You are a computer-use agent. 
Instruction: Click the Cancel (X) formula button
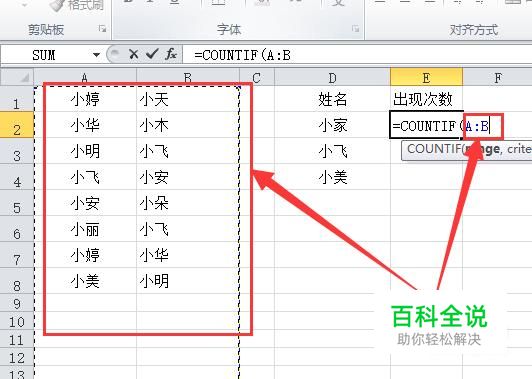pyautogui.click(x=134, y=54)
